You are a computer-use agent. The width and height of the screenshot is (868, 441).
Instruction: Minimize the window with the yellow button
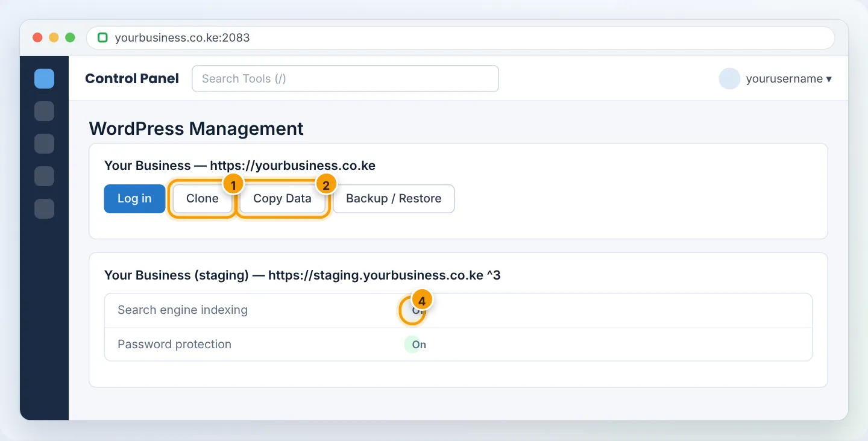(x=54, y=37)
